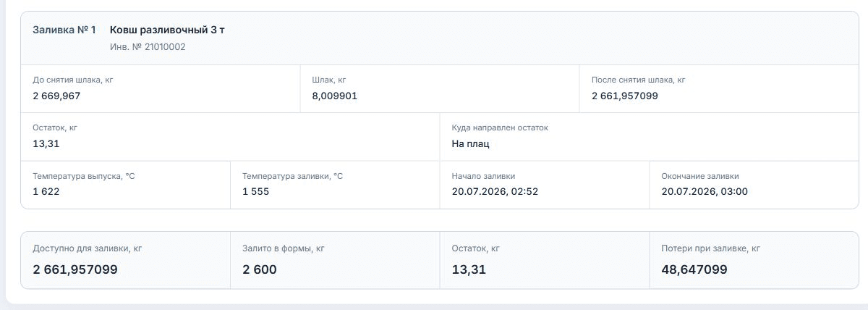Click the label 'Шлак, кг'

[329, 80]
